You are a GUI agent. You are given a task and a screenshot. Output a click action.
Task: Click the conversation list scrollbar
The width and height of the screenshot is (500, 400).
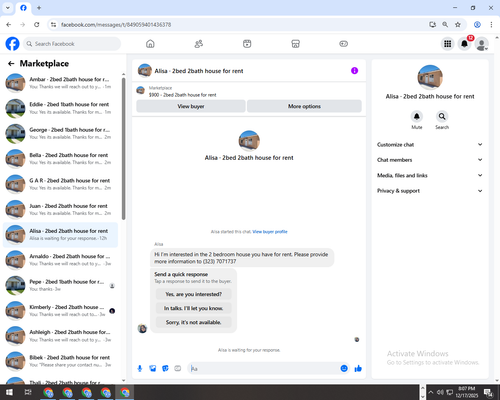coord(124,149)
